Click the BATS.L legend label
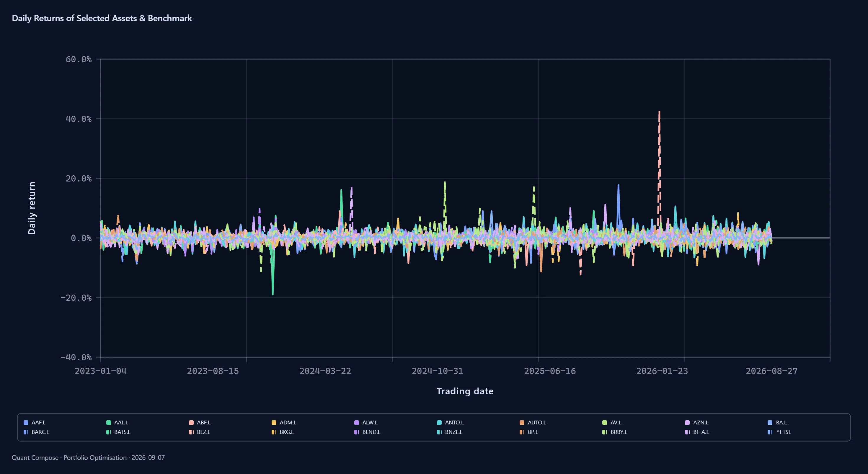Image resolution: width=868 pixels, height=474 pixels. point(122,432)
